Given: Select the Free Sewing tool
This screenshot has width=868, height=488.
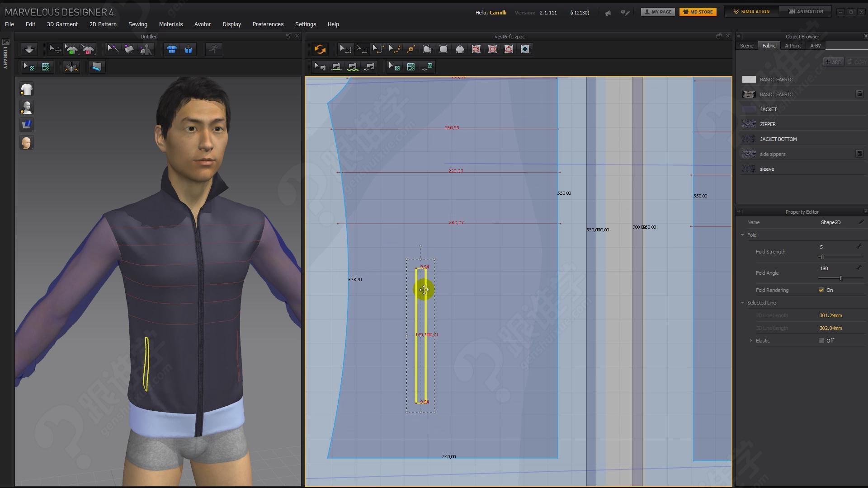Looking at the screenshot, I should pyautogui.click(x=353, y=67).
